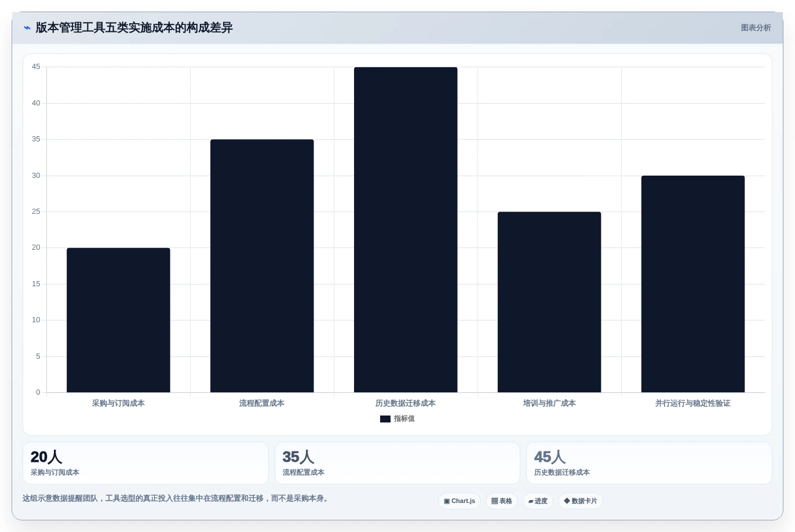795x532 pixels.
Task: Click the tallest 历史数据迁移成本 bar
Action: (406, 229)
